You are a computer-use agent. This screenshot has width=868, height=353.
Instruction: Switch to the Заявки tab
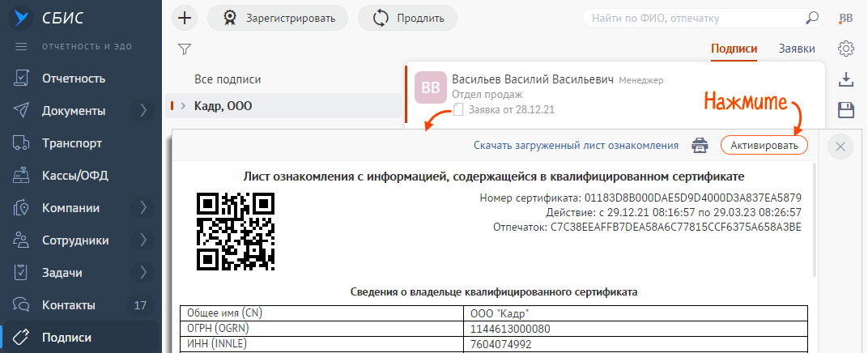(797, 49)
